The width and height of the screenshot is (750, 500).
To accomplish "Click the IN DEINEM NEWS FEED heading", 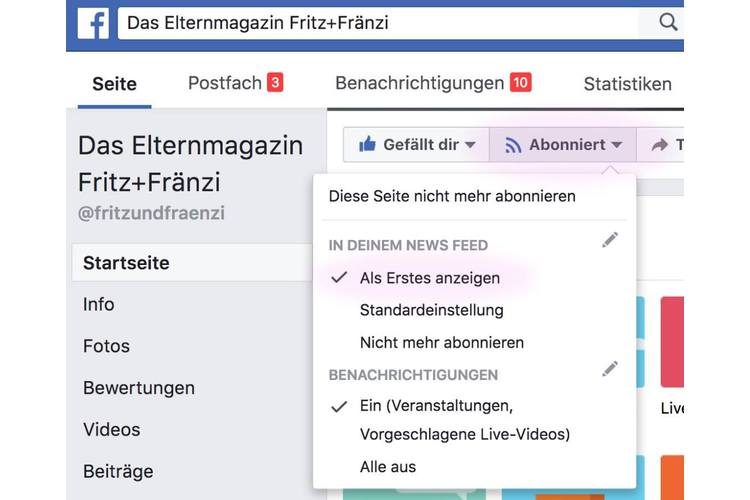I will click(x=408, y=245).
